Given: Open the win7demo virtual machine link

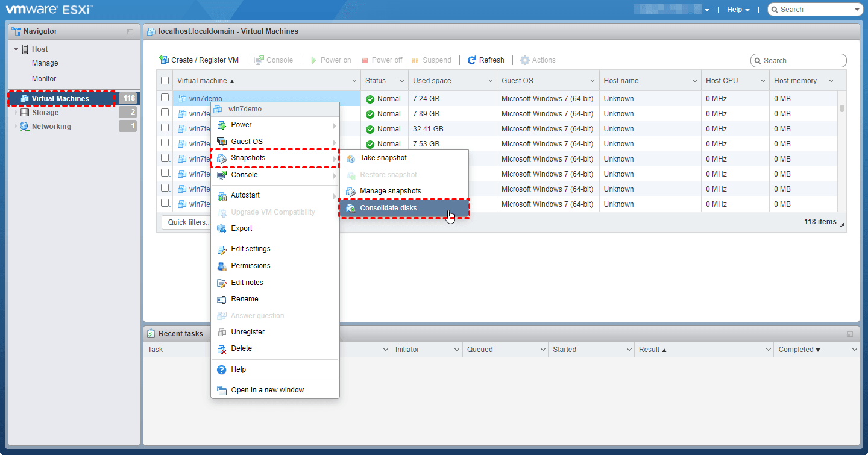Looking at the screenshot, I should 206,99.
